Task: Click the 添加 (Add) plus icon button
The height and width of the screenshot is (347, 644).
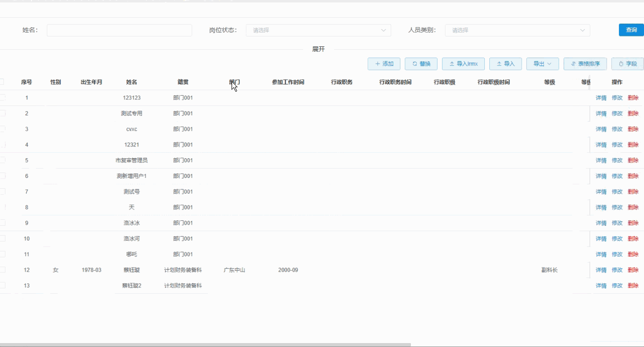Action: coord(384,64)
